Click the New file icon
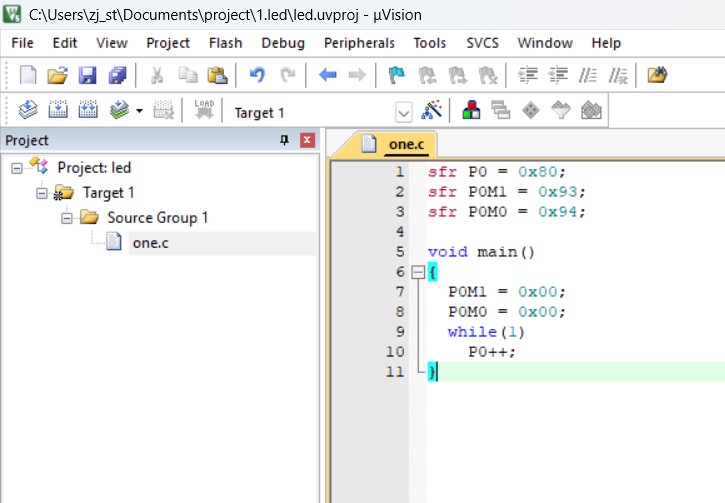725x503 pixels. click(x=28, y=75)
